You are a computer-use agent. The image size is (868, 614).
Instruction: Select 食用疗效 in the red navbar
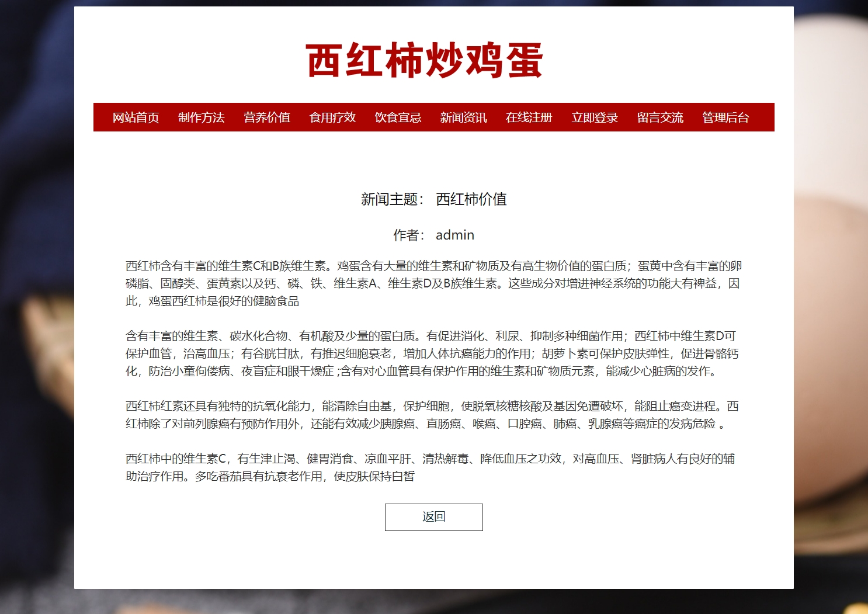pyautogui.click(x=332, y=117)
